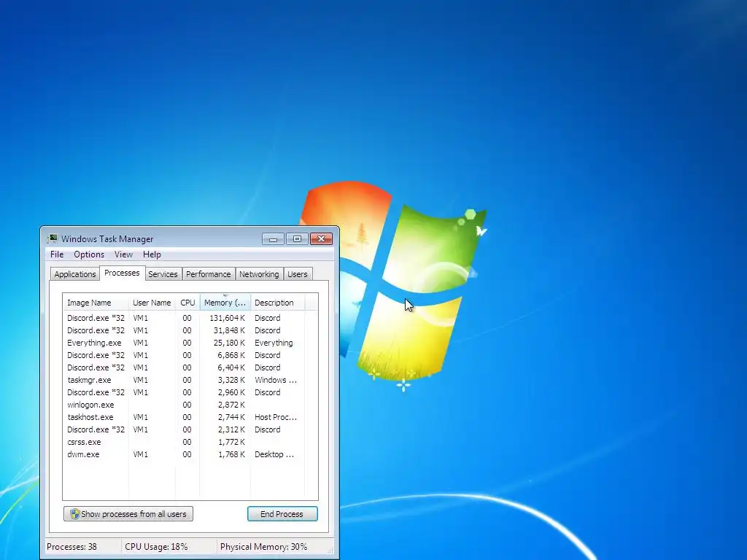Switch to the Applications tab
The image size is (747, 560).
(75, 274)
